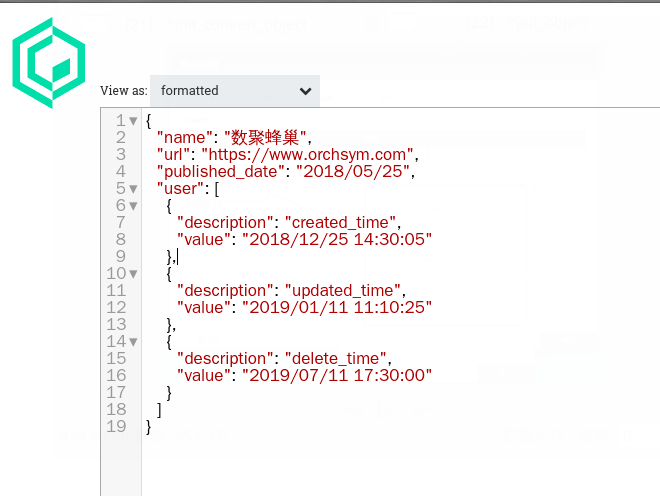Image resolution: width=660 pixels, height=496 pixels.
Task: Open the "View as" formatted dropdown
Action: click(235, 90)
